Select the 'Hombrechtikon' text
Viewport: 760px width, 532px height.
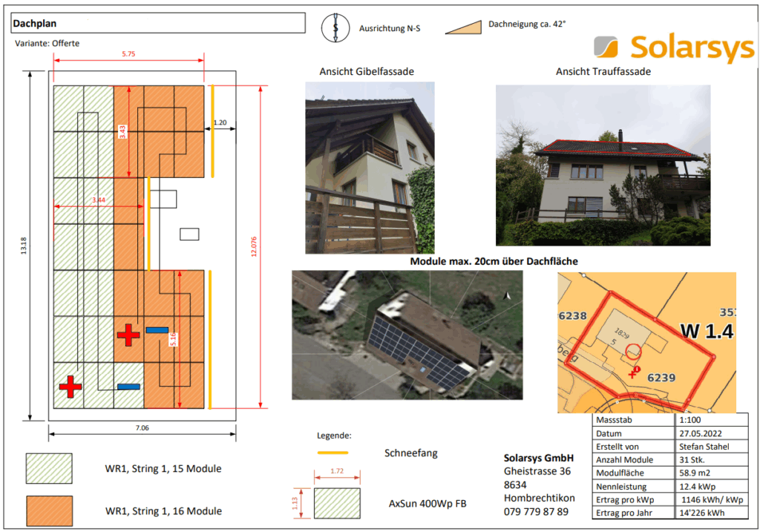[x=539, y=498]
